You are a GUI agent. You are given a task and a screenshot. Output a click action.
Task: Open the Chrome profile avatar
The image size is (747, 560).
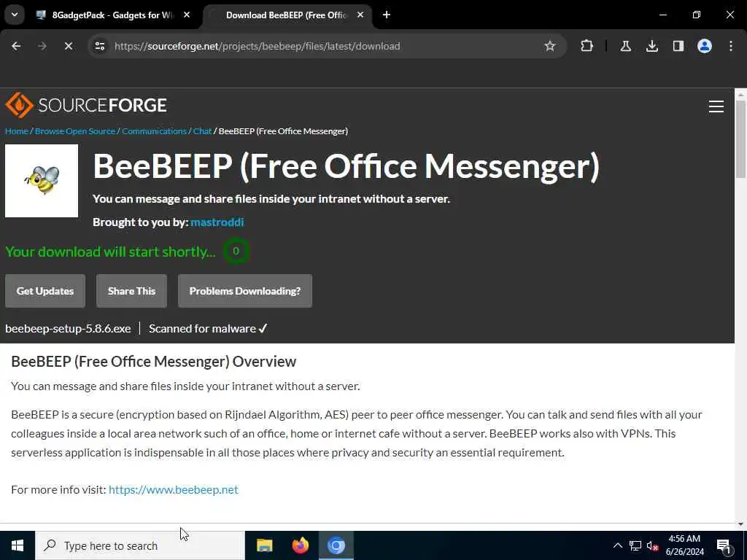click(x=705, y=46)
